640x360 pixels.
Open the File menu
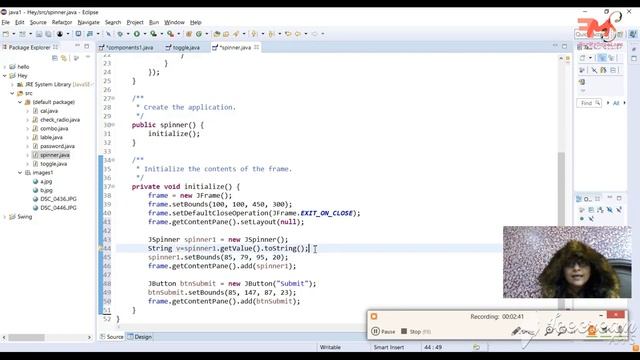[5, 22]
